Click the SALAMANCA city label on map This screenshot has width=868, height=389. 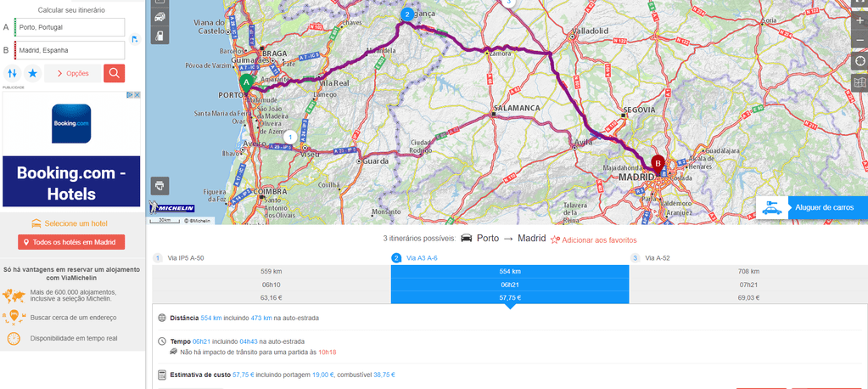click(x=517, y=108)
